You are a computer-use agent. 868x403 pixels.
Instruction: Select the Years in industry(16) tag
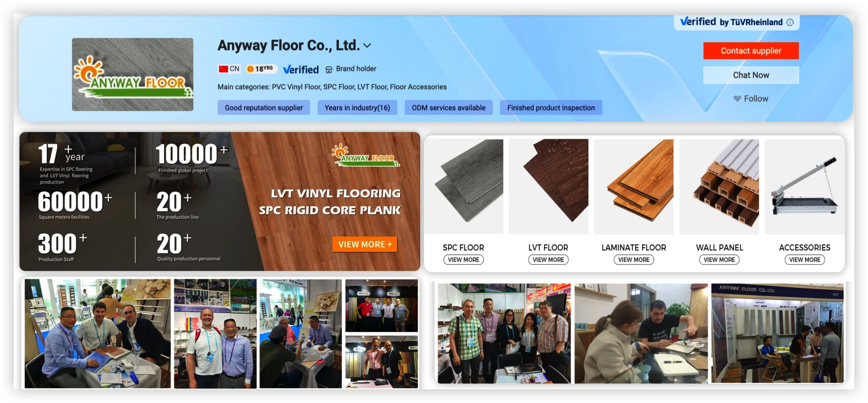pos(357,108)
